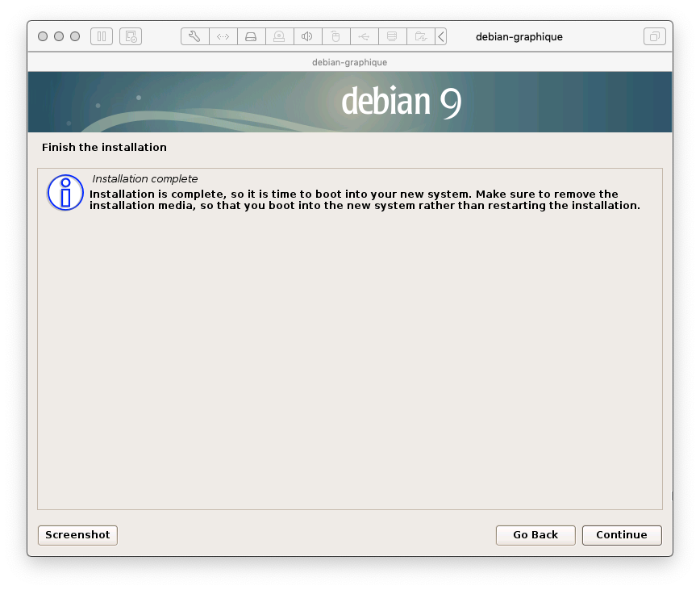This screenshot has height=590, width=700.
Task: Open the snapshot manager icon
Action: (x=131, y=36)
